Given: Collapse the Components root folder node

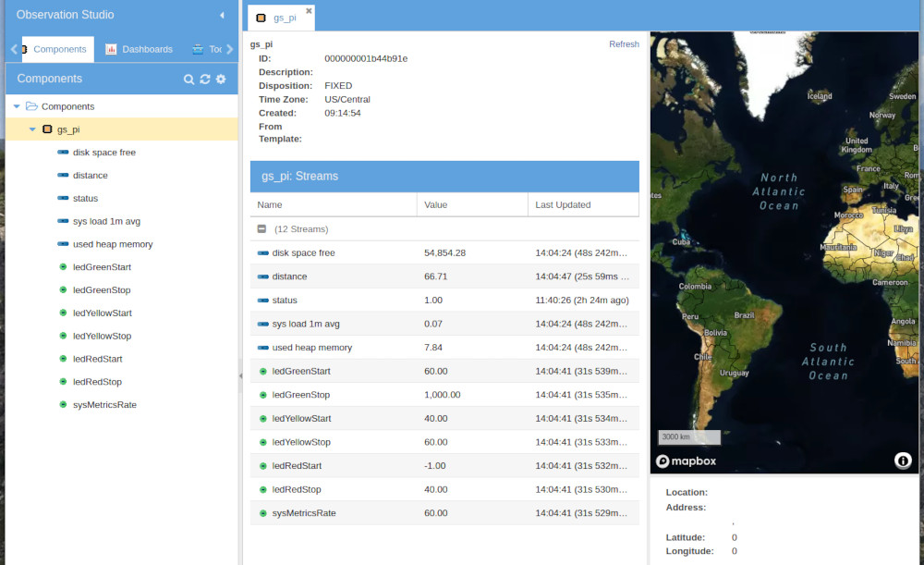Looking at the screenshot, I should (x=17, y=106).
